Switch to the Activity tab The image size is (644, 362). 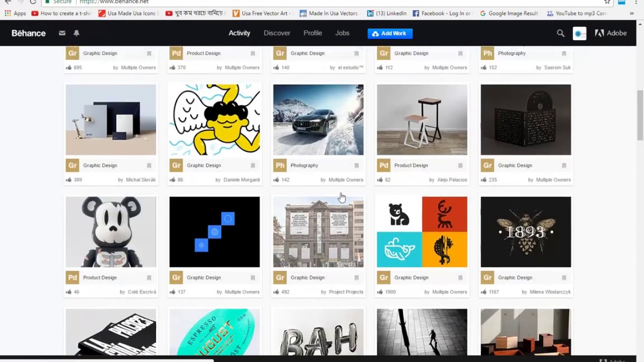click(239, 33)
